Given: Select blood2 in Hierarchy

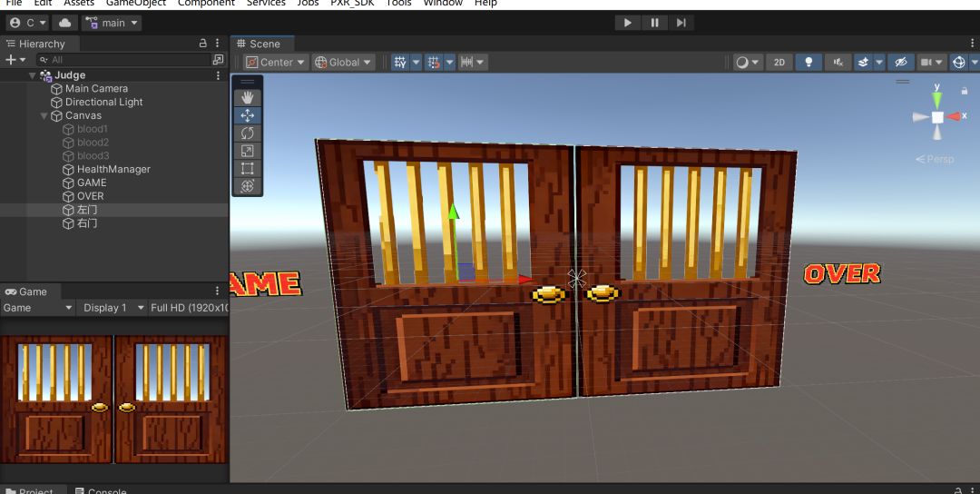Looking at the screenshot, I should pyautogui.click(x=93, y=143).
